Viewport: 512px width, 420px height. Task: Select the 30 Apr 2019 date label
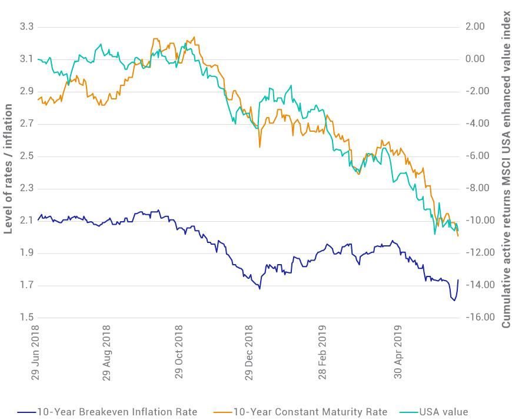click(397, 354)
